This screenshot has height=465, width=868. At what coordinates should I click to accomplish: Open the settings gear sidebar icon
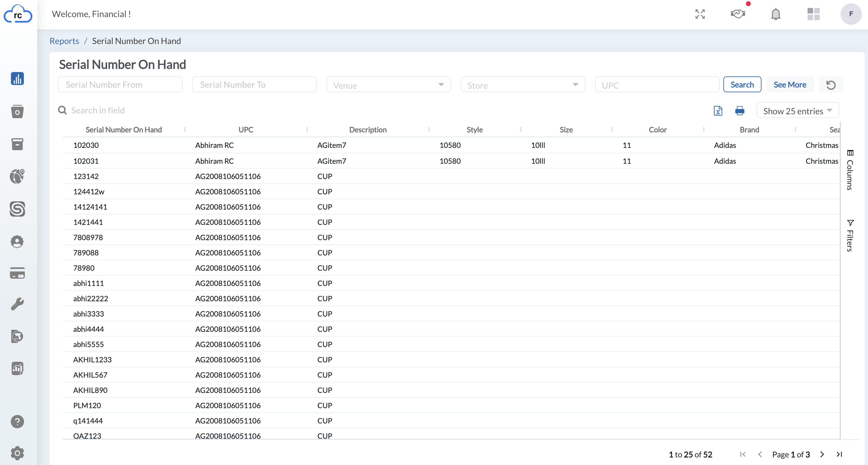[17, 453]
